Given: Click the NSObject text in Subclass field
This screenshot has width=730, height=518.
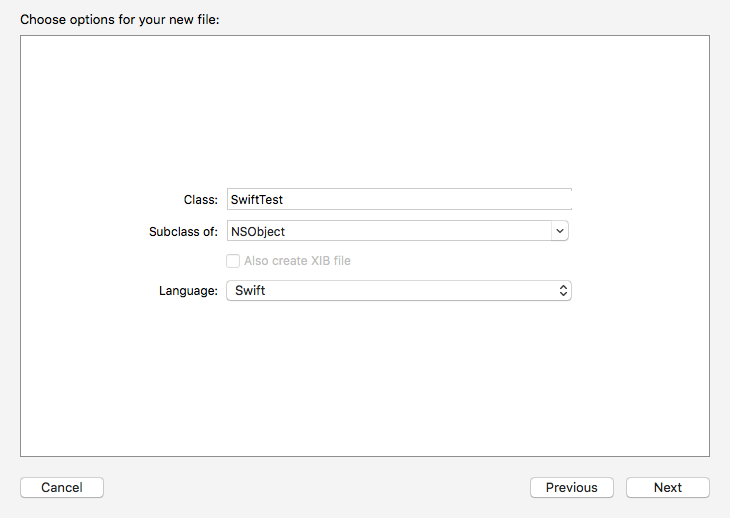Looking at the screenshot, I should click(258, 231).
